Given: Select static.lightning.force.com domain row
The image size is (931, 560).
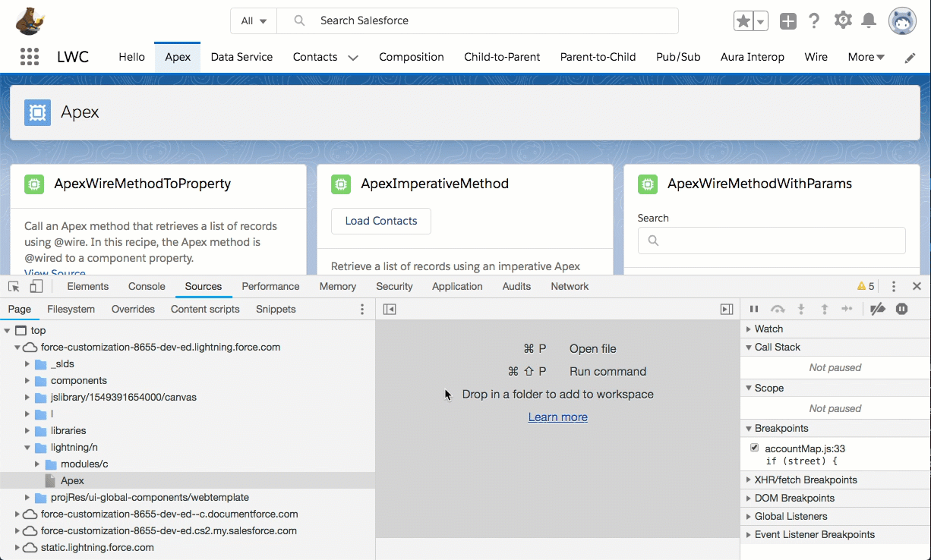Looking at the screenshot, I should click(x=188, y=547).
